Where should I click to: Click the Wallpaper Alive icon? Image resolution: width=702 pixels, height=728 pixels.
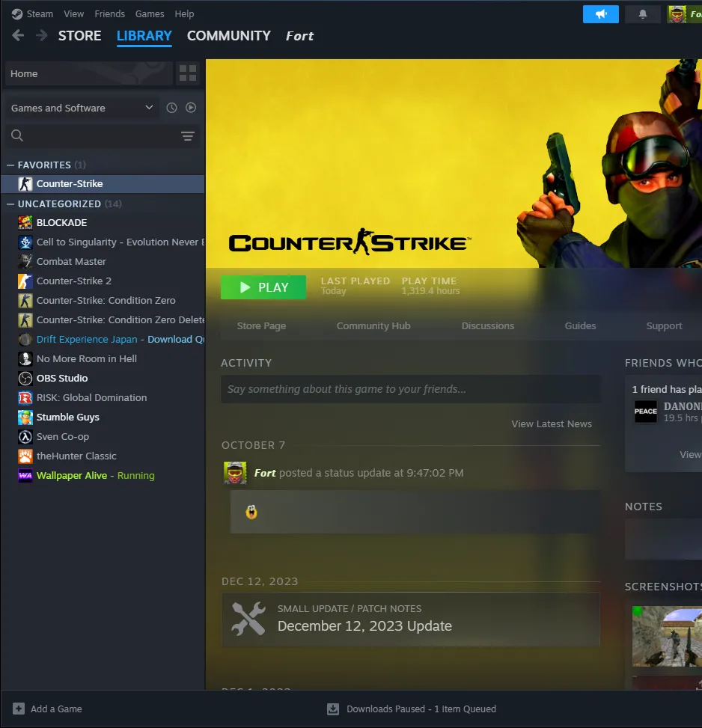coord(25,477)
